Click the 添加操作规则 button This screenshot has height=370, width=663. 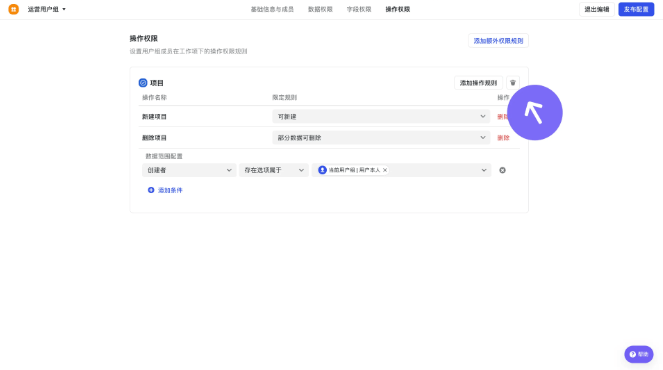pos(478,83)
